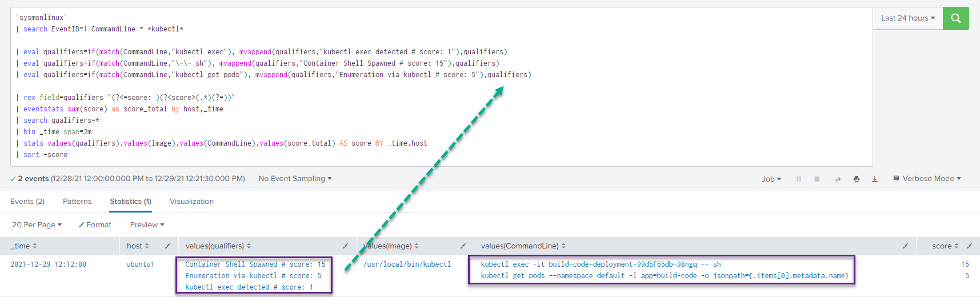Viewport: 980px width, 297px height.
Task: Click pencil format icon for values(Image) column
Action: [x=463, y=246]
